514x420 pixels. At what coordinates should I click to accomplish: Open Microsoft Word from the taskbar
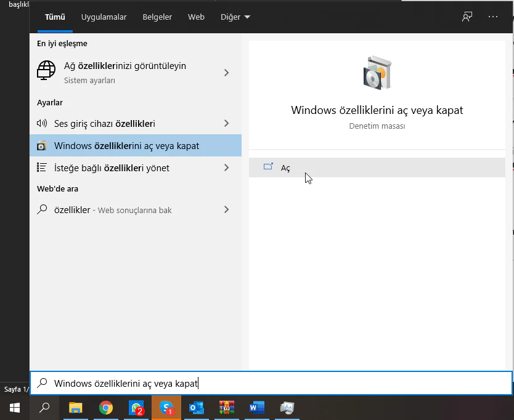coord(256,408)
